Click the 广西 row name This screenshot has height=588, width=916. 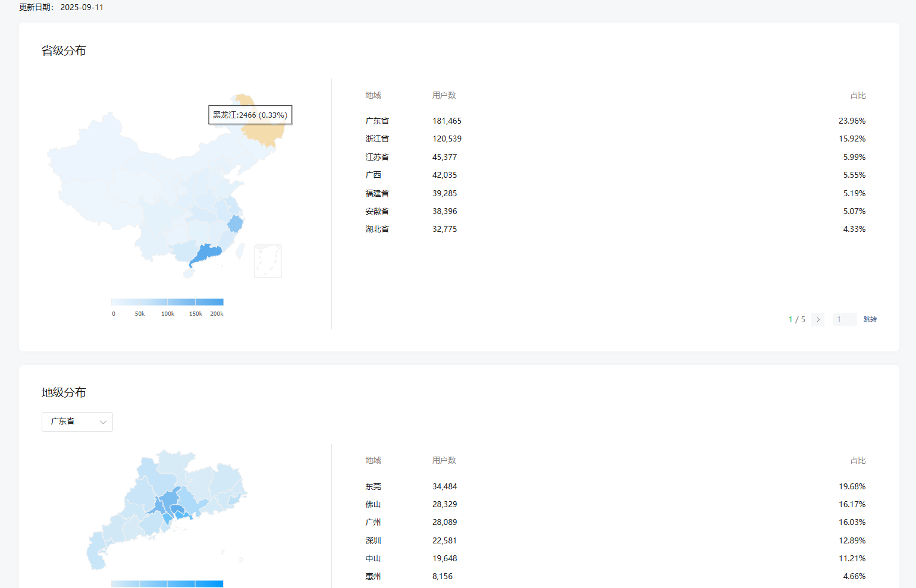pyautogui.click(x=373, y=175)
